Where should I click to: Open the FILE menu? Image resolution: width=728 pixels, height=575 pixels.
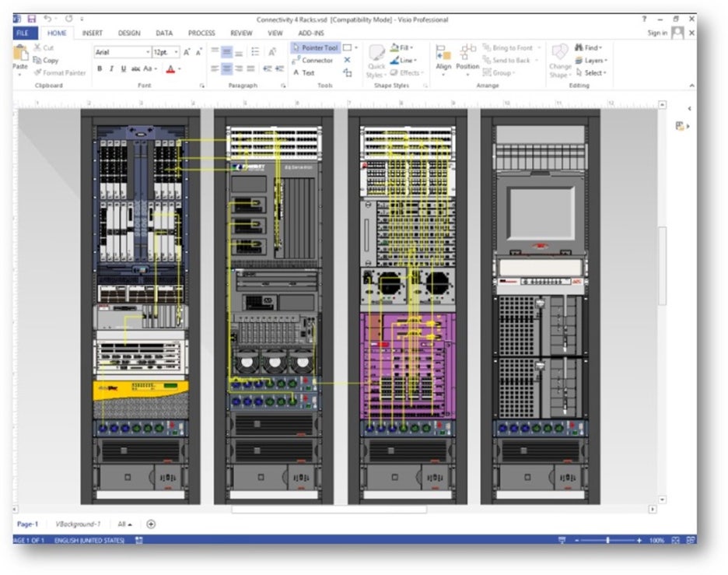[x=23, y=33]
